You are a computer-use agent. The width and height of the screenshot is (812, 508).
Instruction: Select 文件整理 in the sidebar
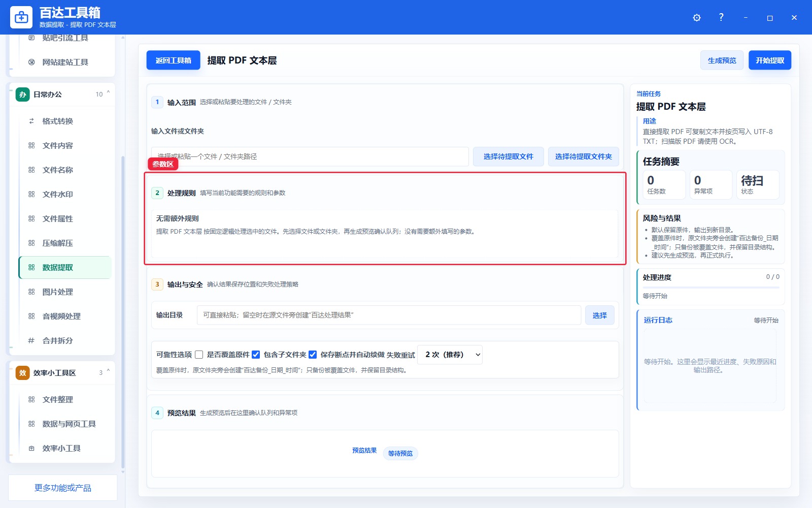coord(65,399)
